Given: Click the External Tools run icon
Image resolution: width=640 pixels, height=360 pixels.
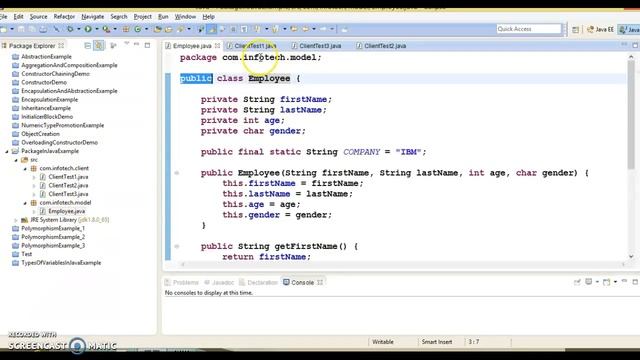Looking at the screenshot, I should point(106,29).
